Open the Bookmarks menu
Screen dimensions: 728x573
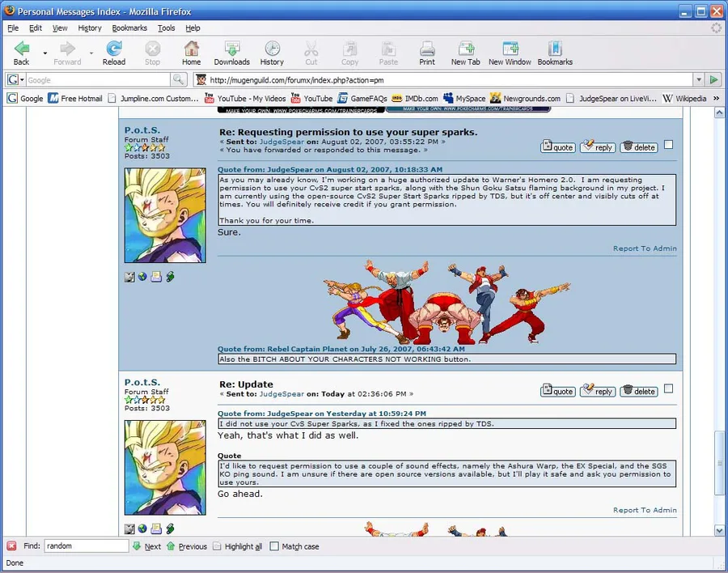pos(129,28)
